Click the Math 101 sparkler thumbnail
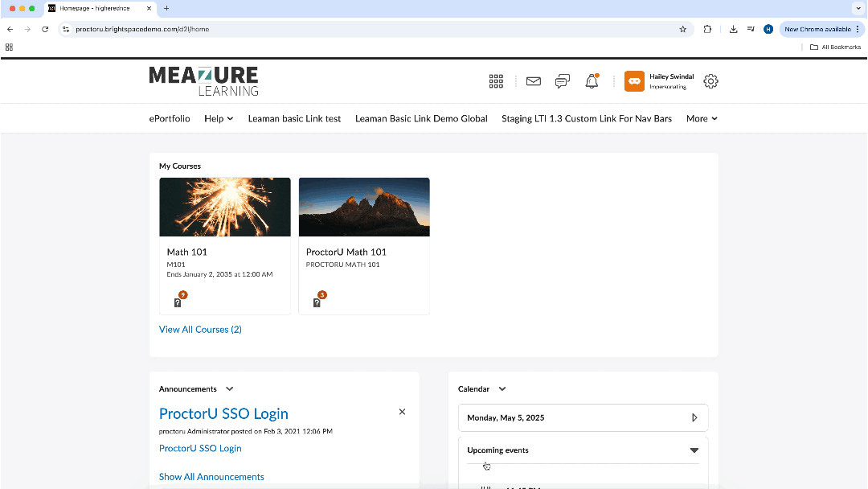The width and height of the screenshot is (868, 489). pos(225,208)
